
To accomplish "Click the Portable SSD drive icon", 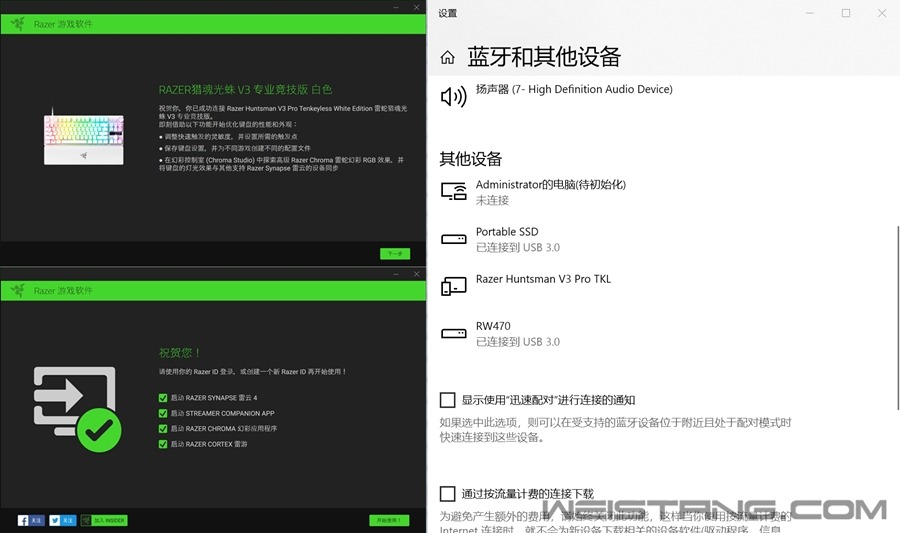I will [453, 239].
